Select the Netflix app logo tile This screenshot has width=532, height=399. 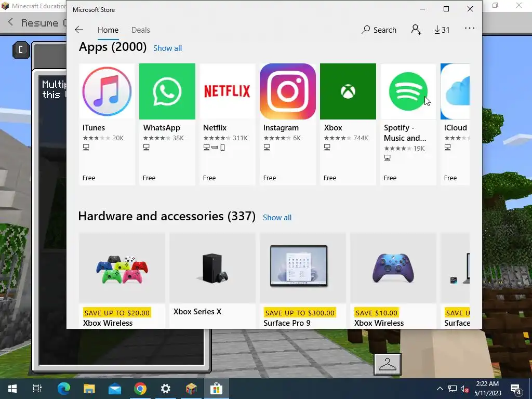tap(228, 91)
